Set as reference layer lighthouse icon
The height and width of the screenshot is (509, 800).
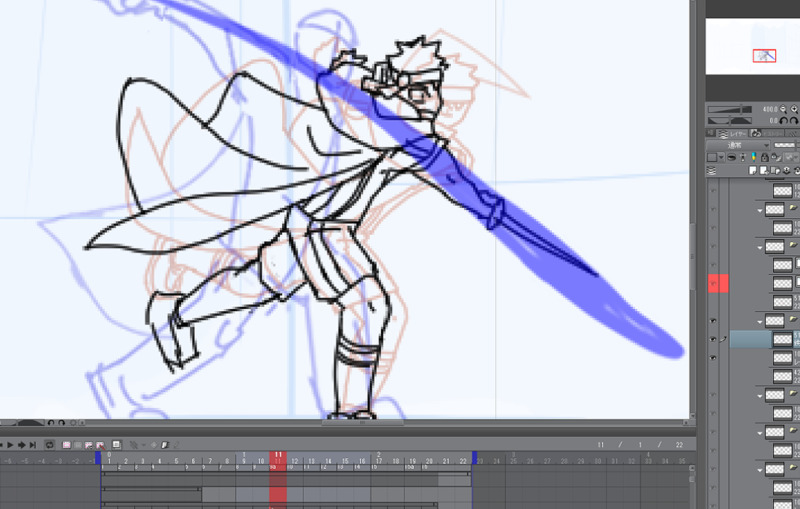coord(743,158)
